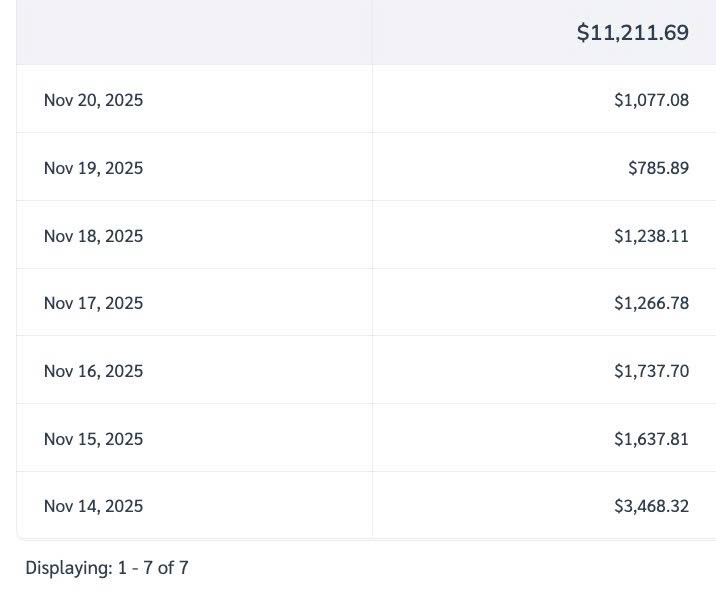Click the column divider in the header row
This screenshot has height=600, width=716.
[x=372, y=33]
